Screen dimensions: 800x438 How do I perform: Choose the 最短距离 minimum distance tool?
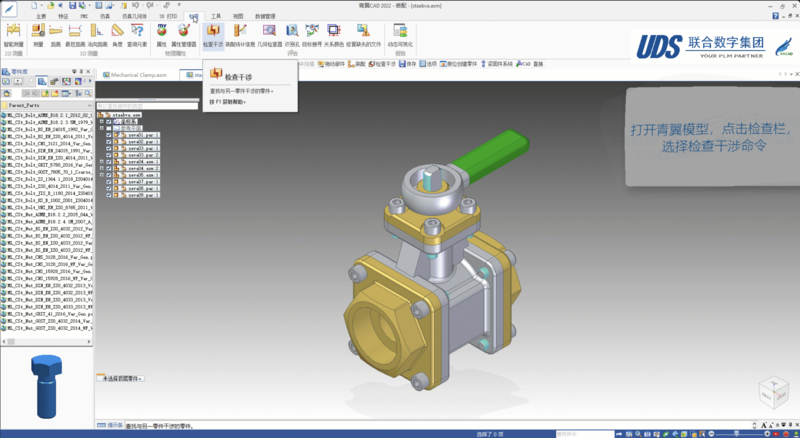point(75,35)
